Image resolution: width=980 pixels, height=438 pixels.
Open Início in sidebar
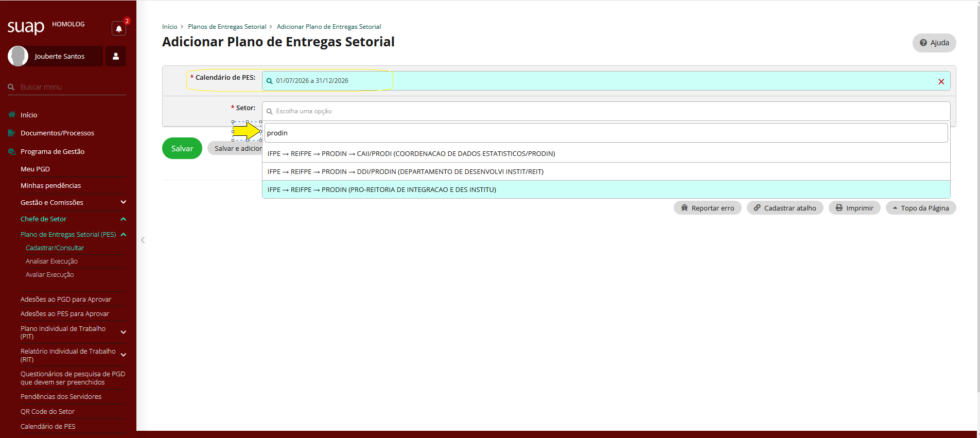pos(29,115)
